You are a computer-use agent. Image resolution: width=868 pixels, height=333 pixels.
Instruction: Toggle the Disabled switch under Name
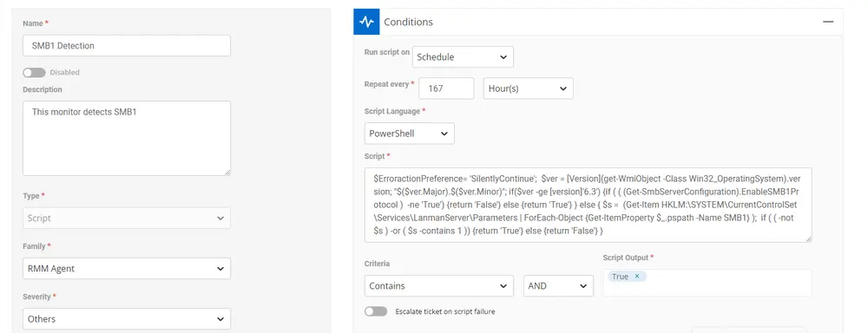click(35, 73)
